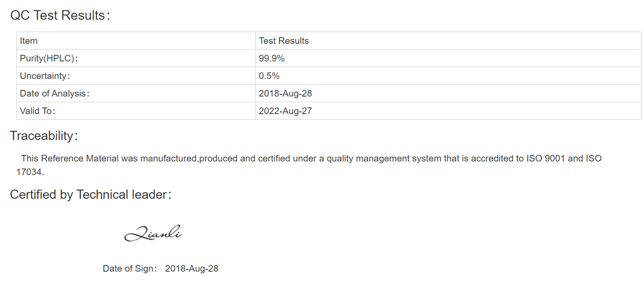Screen dimensions: 644x283
Task: Select the Uncertainty row label
Action: point(45,76)
